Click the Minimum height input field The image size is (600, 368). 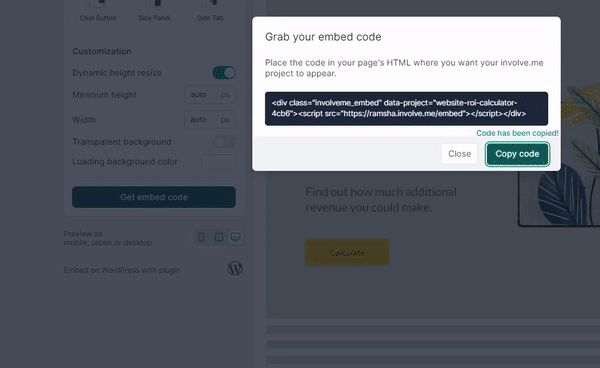[210, 94]
